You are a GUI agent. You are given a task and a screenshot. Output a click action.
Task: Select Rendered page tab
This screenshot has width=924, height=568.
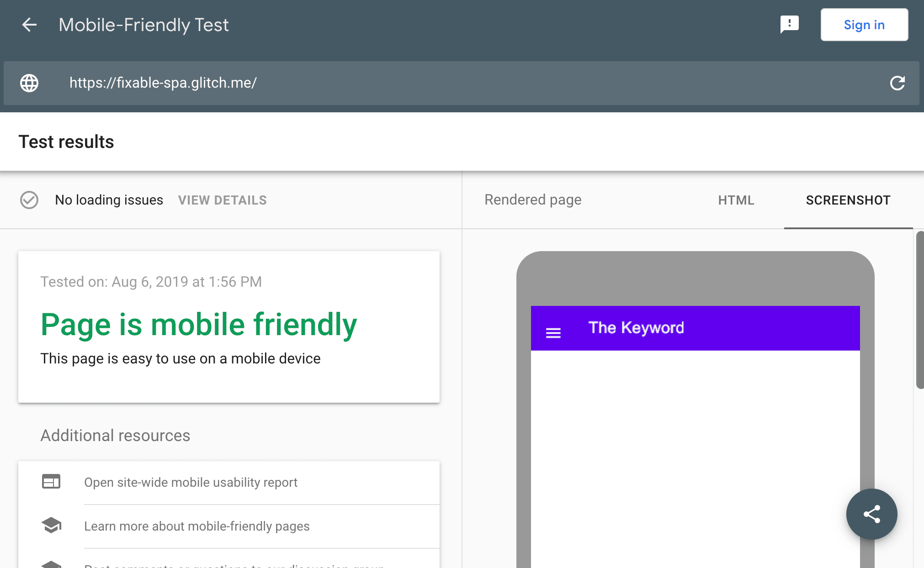[x=532, y=199]
